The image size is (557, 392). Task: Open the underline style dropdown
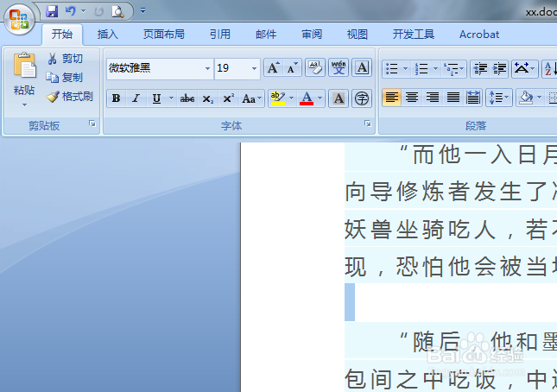[171, 98]
